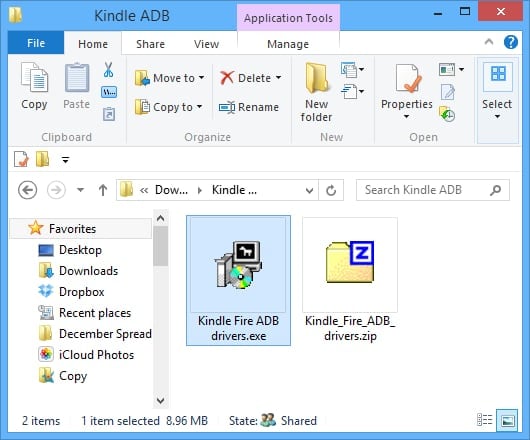Switch to the Share ribbon tab
This screenshot has height=440, width=530.
tap(150, 44)
